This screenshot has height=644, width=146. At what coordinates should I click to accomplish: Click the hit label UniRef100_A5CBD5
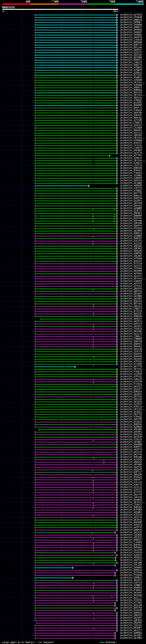(131, 429)
